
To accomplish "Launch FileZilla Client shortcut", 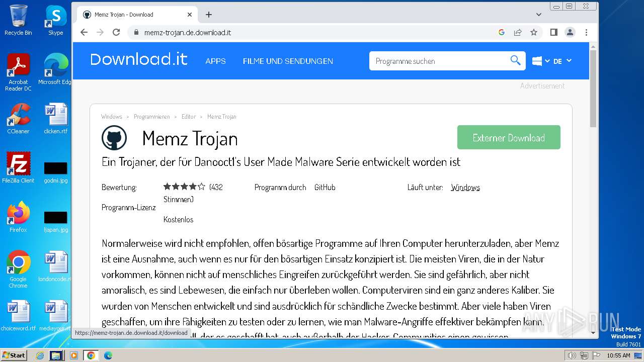I will point(18,168).
